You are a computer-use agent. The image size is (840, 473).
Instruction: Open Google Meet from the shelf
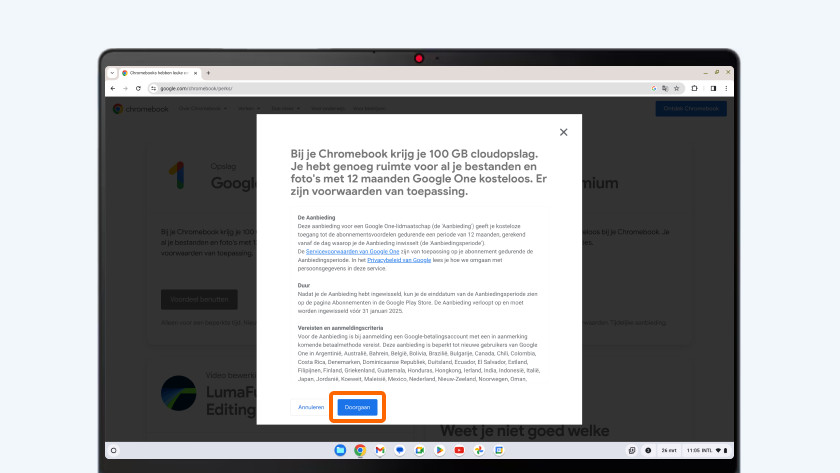tap(419, 451)
